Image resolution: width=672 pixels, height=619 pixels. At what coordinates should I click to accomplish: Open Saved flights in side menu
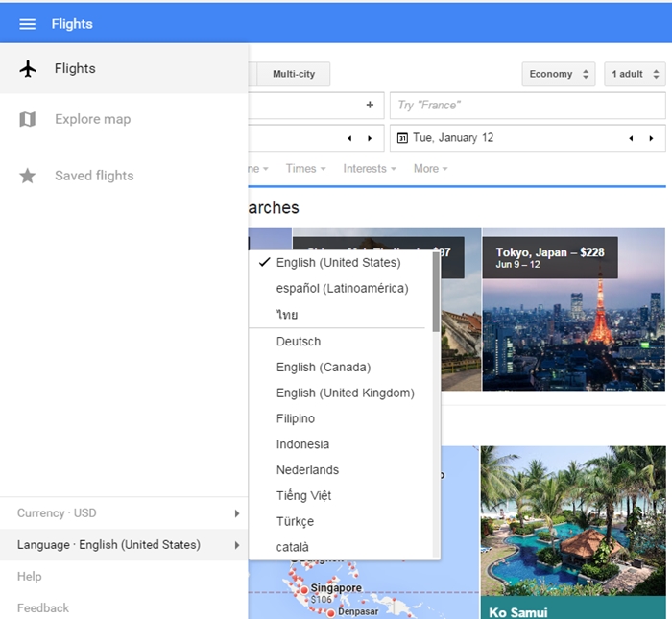point(124,176)
